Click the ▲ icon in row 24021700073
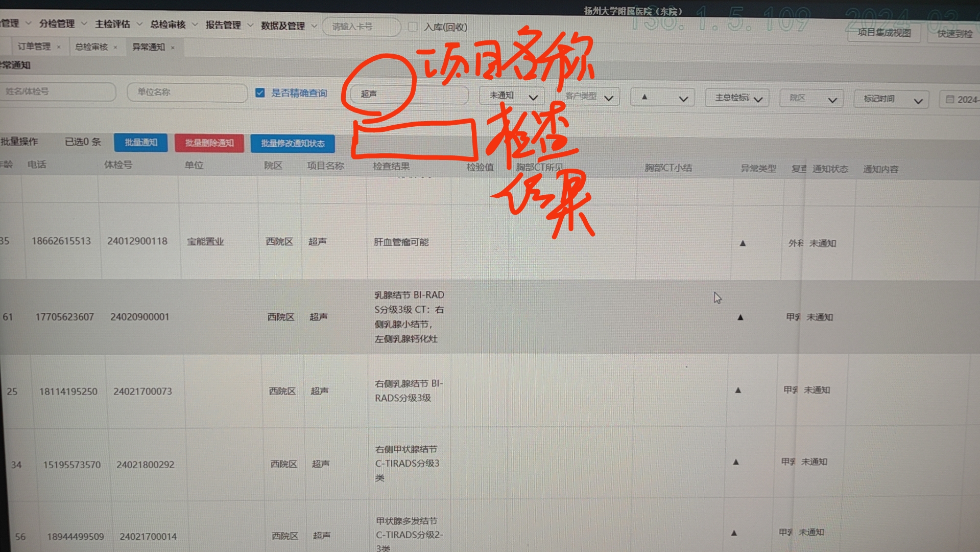980x552 pixels. 738,390
